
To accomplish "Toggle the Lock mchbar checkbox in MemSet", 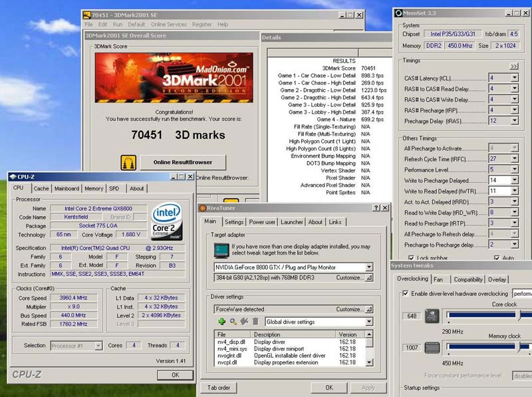I will coord(411,258).
